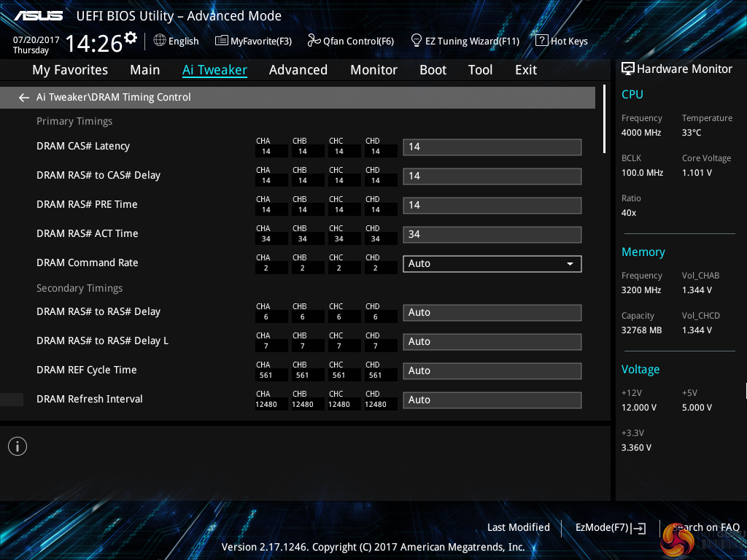Select the DRAM RAS# ACT Time field
Screen dimensions: 747x560
492,235
